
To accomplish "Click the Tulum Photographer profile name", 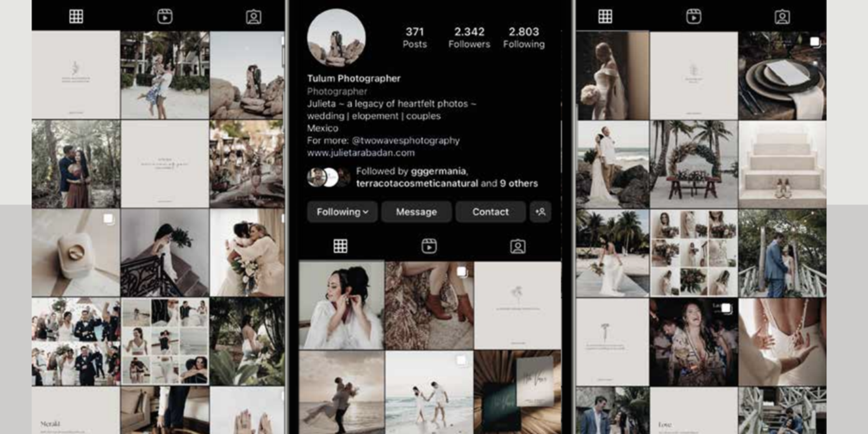I will 354,79.
